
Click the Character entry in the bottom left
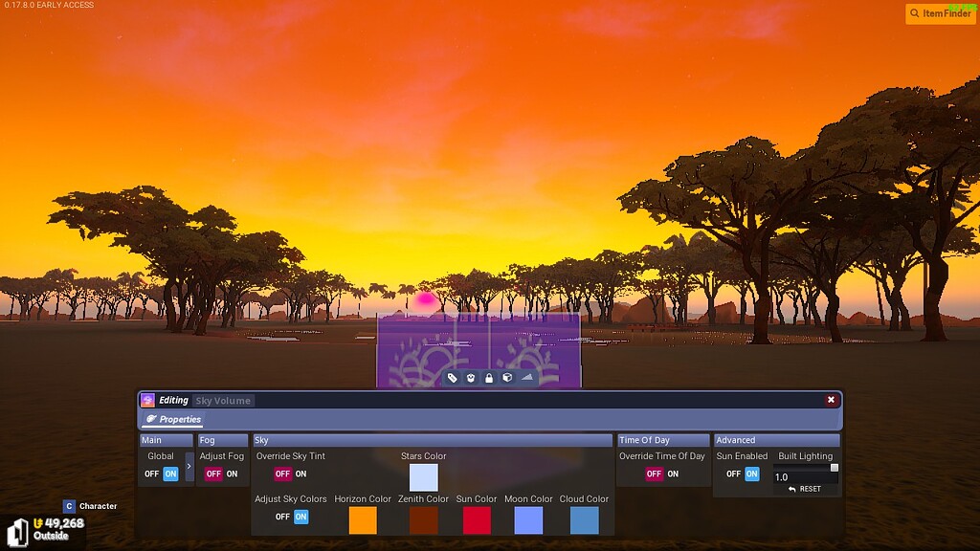coord(93,505)
